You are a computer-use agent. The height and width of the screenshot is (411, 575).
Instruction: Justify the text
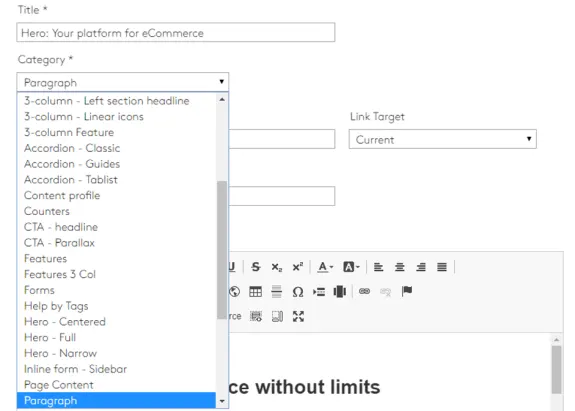click(442, 267)
